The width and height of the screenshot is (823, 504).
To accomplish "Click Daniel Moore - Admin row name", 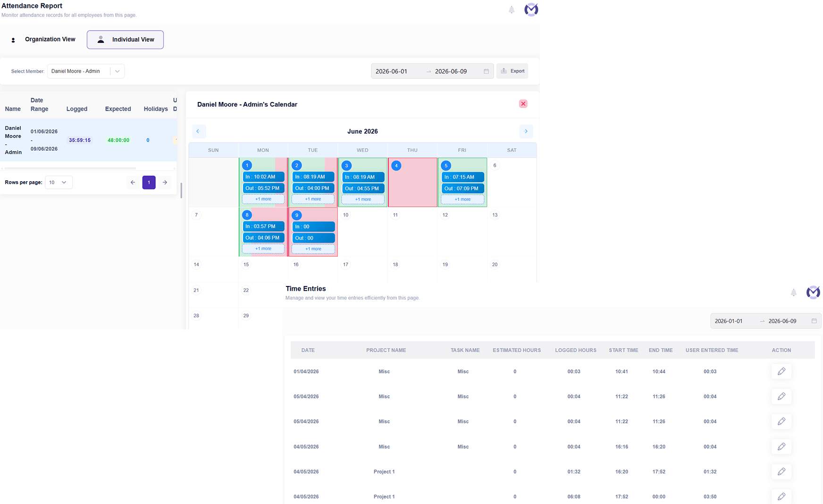I will tap(13, 140).
